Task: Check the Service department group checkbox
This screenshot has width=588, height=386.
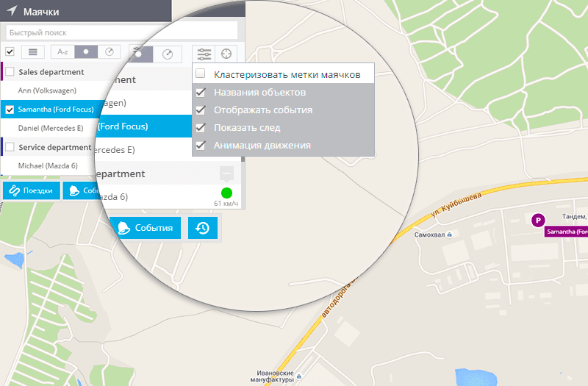Action: coord(10,146)
